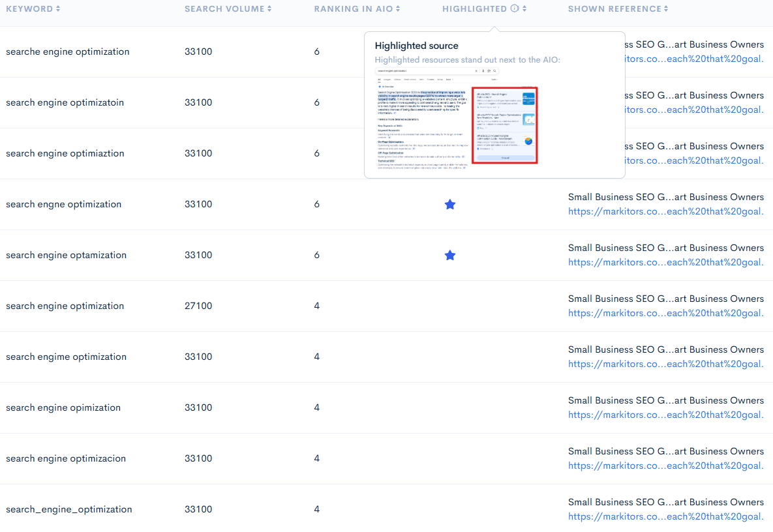Click magnifying glass icon in tooltip search bar
Screen dimensions: 773x532
(x=495, y=71)
